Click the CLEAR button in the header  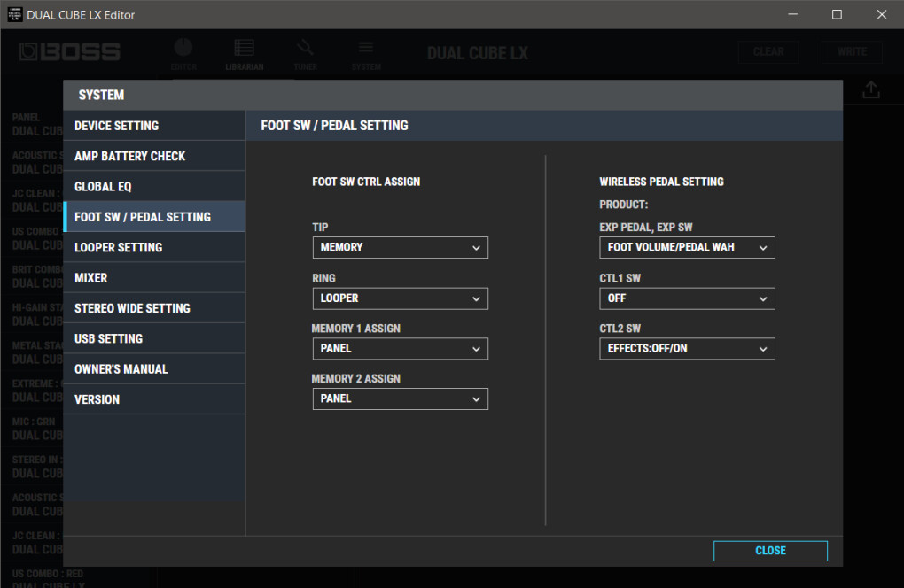click(x=768, y=52)
